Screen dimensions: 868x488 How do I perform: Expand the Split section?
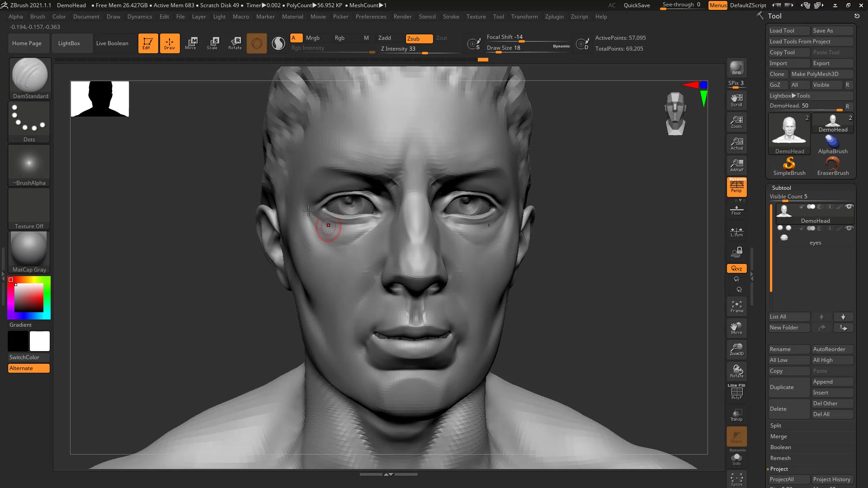coord(776,426)
